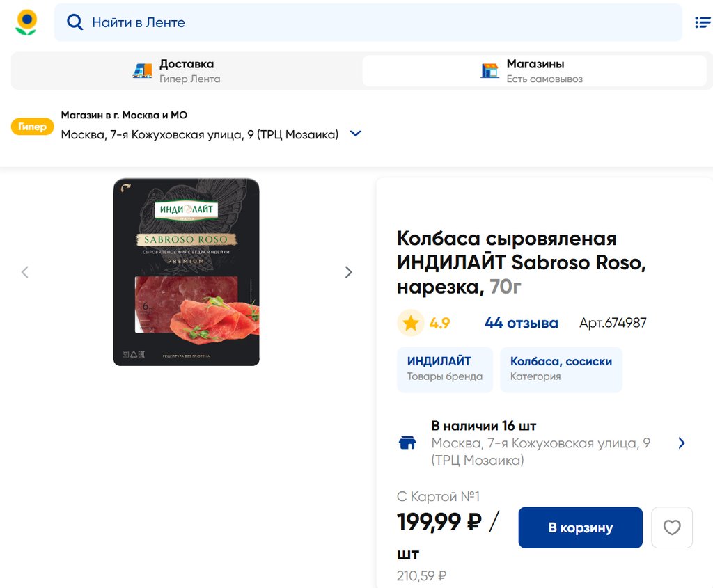713x588 pixels.
Task: Click the search magnifier icon
Action: pyautogui.click(x=75, y=22)
